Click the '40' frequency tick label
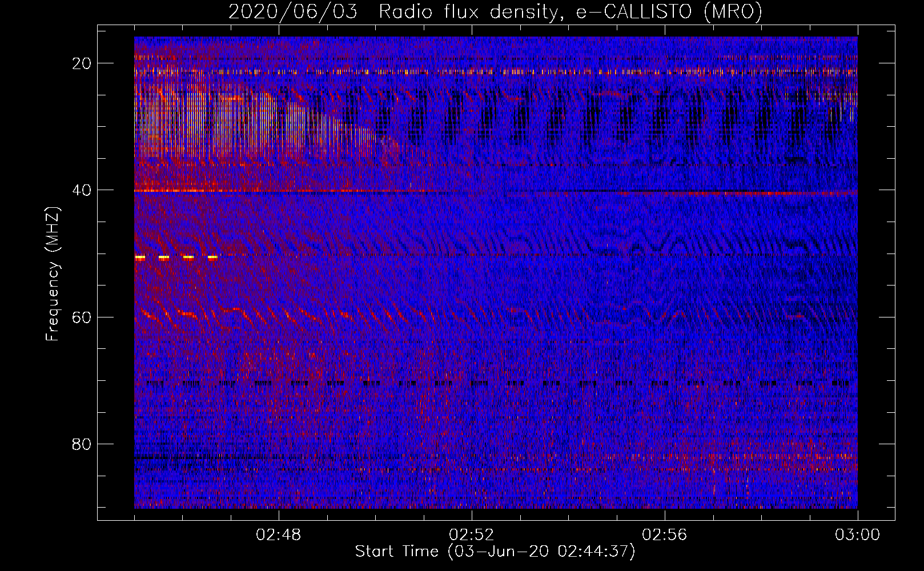The image size is (924, 571). coord(82,190)
